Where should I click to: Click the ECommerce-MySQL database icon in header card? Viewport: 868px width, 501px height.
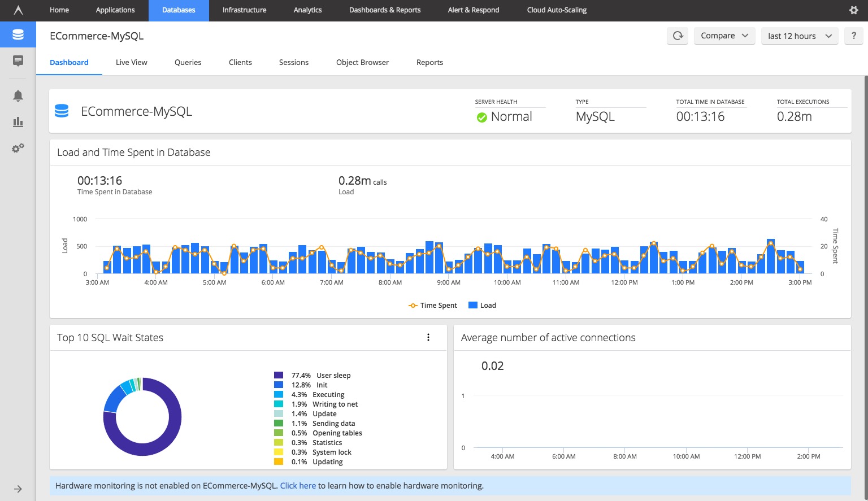tap(62, 111)
